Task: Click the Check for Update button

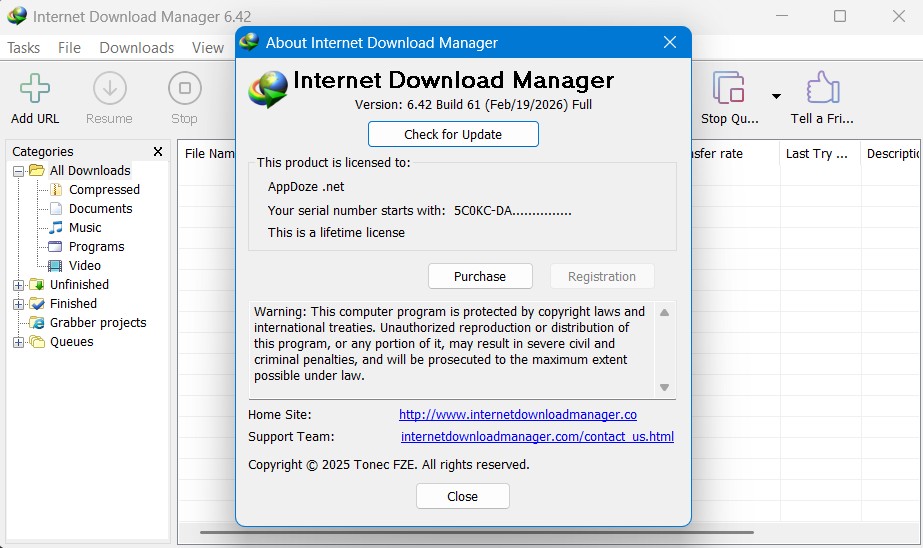Action: click(453, 134)
